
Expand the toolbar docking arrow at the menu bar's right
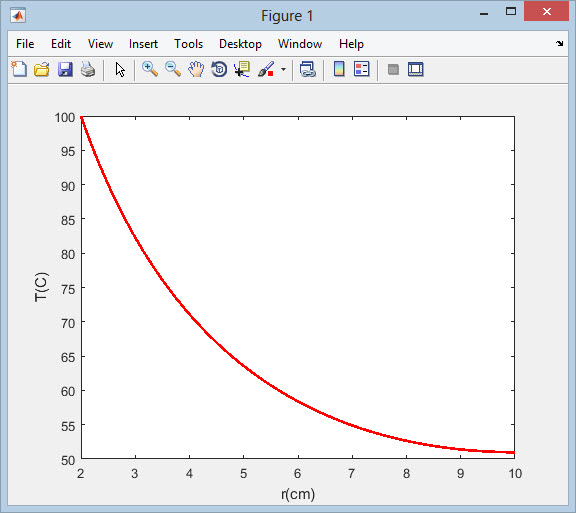tap(559, 43)
